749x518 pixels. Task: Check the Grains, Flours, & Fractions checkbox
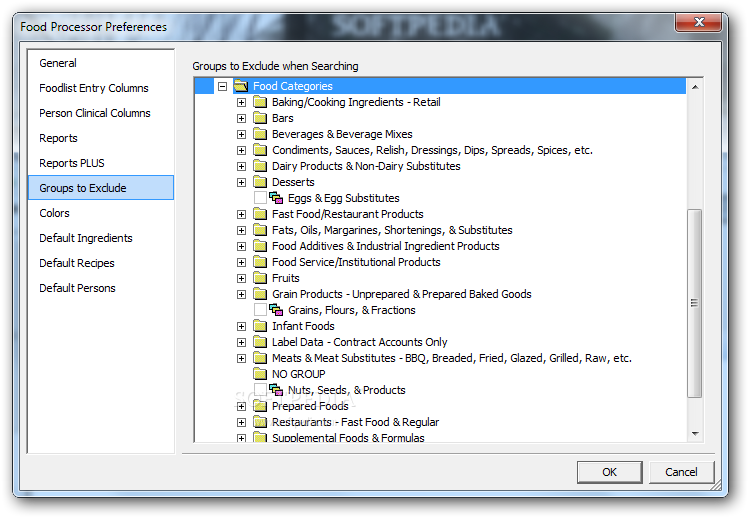click(x=260, y=310)
